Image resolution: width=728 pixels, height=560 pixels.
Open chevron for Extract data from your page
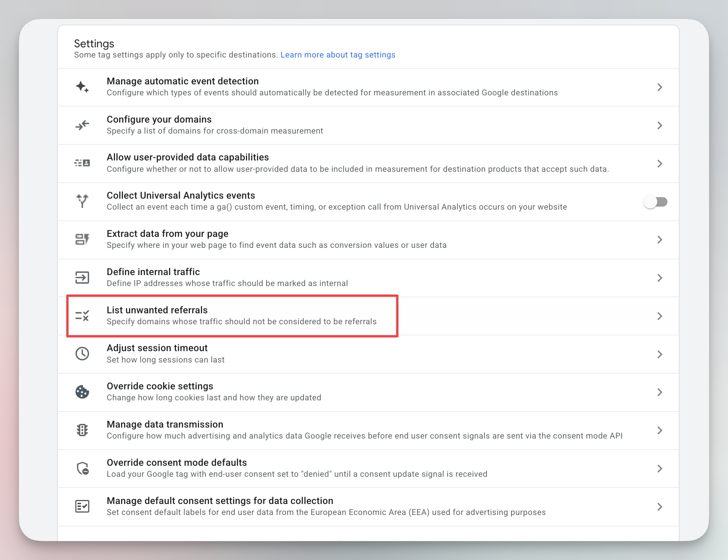pyautogui.click(x=660, y=240)
